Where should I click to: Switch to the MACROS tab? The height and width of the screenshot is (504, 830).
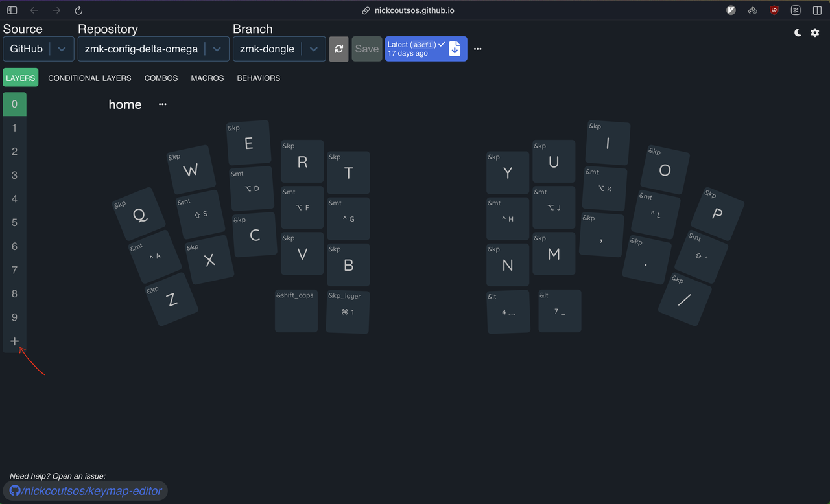207,78
